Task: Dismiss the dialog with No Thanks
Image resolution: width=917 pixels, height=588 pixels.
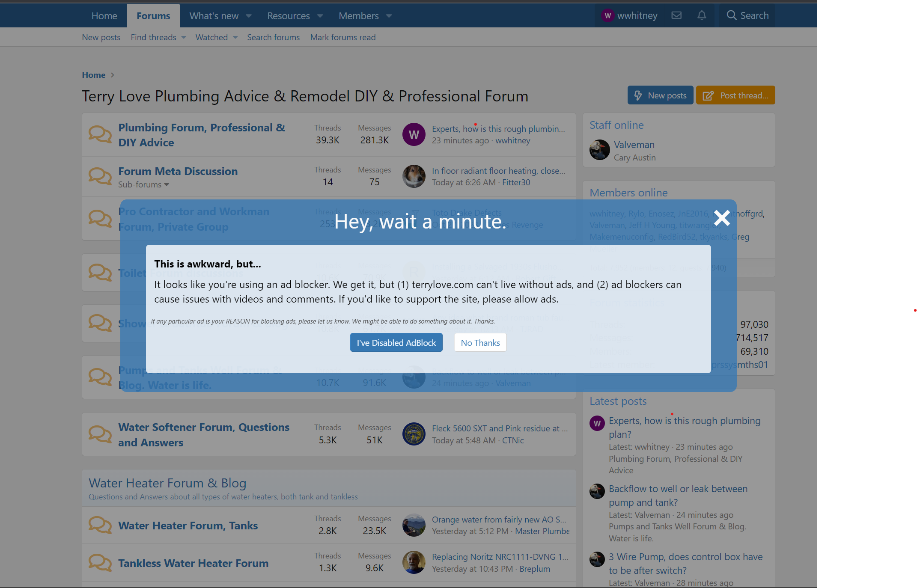Action: 480,342
